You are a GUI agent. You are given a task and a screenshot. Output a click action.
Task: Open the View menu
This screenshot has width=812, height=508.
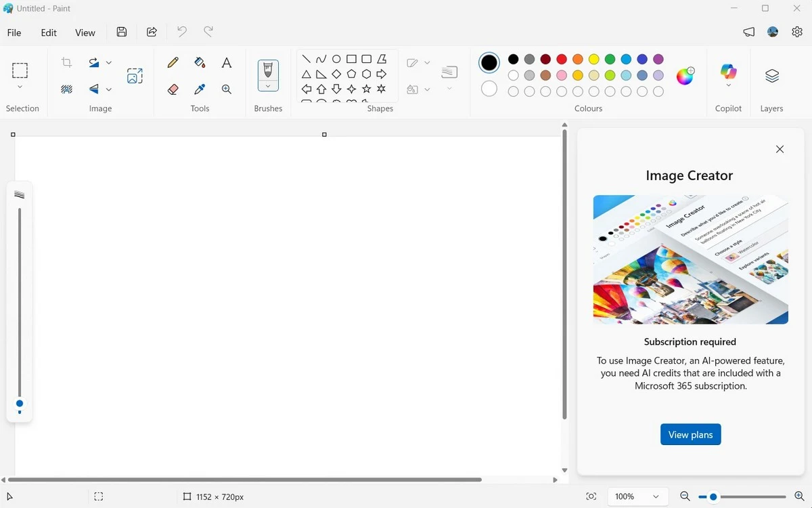[85, 33]
